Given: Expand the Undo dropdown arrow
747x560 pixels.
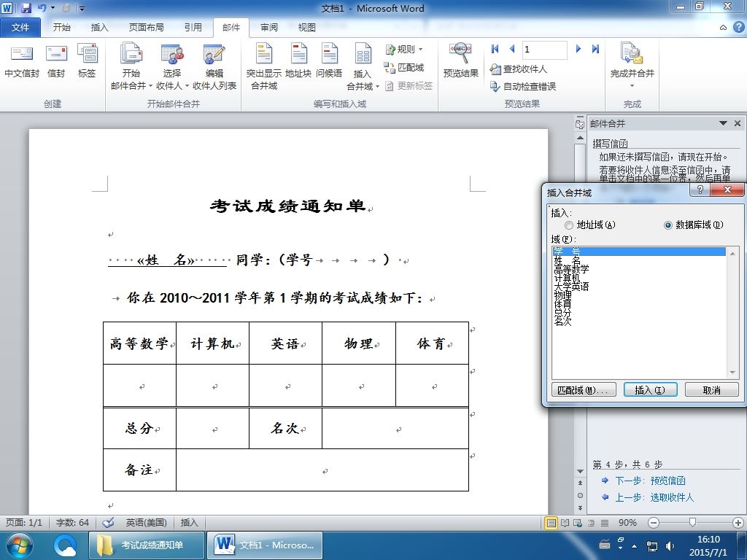Looking at the screenshot, I should [53, 7].
